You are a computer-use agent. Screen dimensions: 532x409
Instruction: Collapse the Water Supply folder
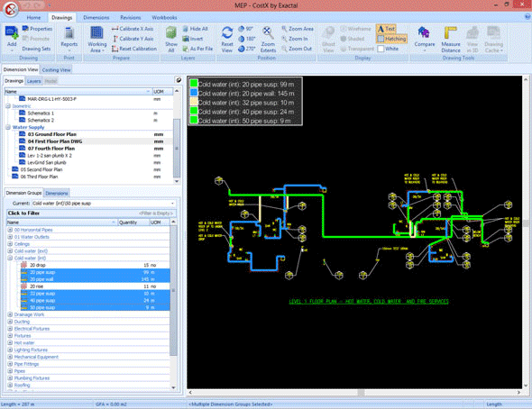(x=8, y=127)
